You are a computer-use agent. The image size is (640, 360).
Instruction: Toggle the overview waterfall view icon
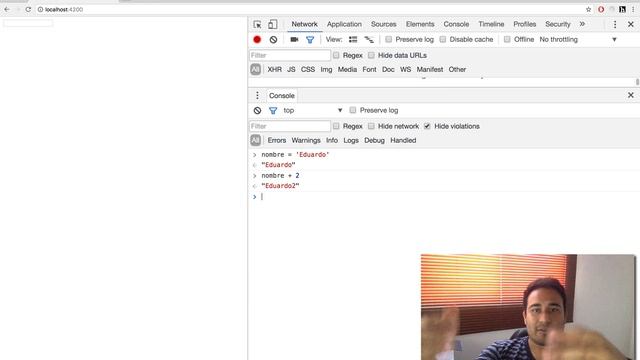click(x=369, y=40)
